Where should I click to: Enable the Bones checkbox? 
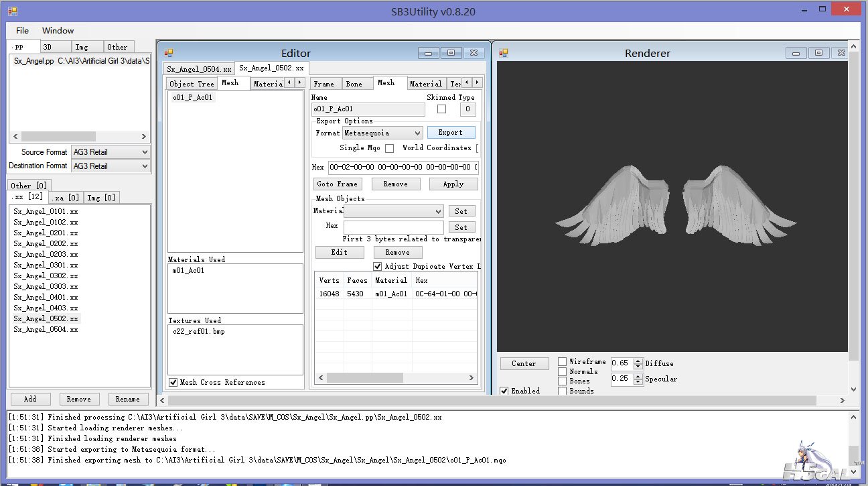[563, 381]
